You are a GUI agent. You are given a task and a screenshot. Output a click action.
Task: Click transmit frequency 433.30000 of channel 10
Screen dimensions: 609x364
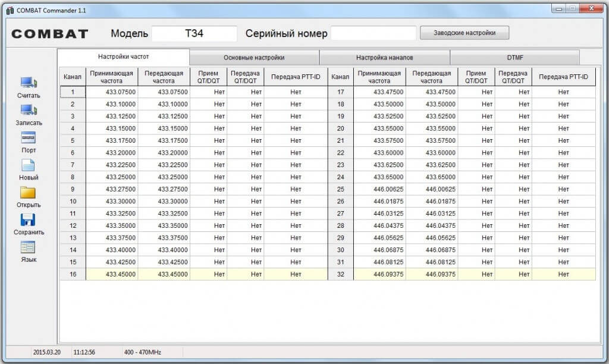[x=164, y=201]
